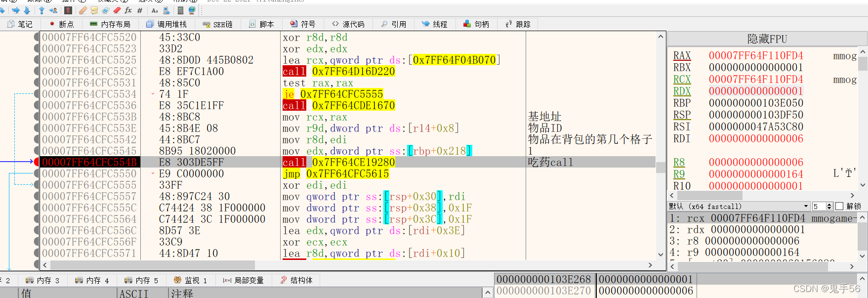
Task: Click the disassembly pane's horizontal scrollbar handle
Action: (152, 265)
